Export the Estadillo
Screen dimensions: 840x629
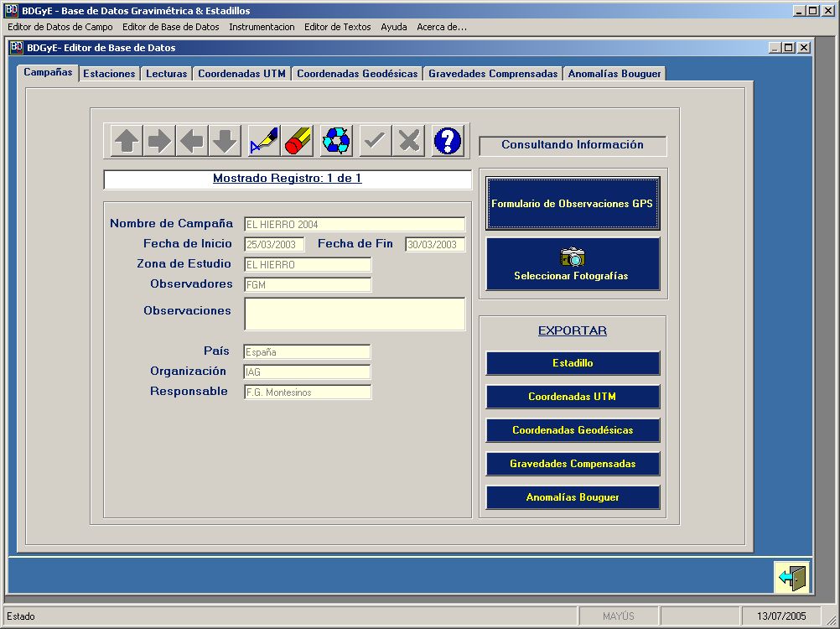click(573, 363)
